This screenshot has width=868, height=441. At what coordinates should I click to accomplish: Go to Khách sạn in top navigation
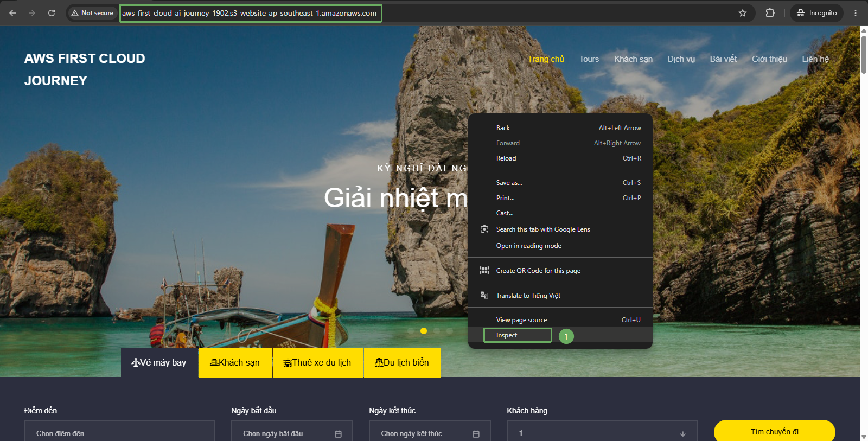click(x=633, y=59)
